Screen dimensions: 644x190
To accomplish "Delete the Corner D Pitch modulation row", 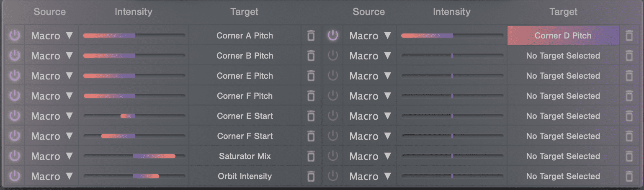I will point(629,36).
